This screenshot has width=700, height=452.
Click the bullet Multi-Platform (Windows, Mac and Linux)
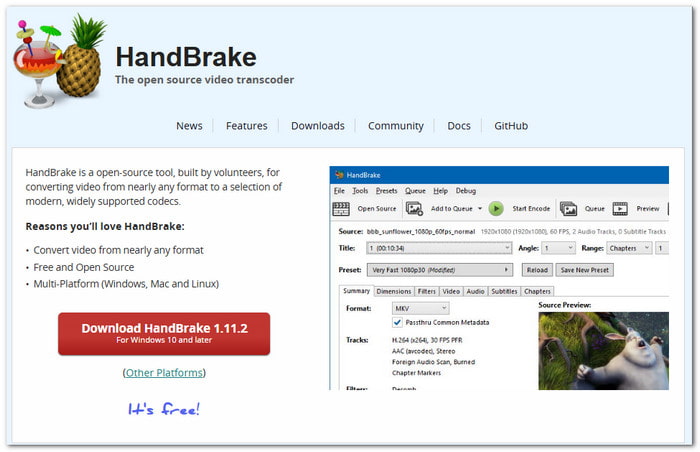[126, 284]
